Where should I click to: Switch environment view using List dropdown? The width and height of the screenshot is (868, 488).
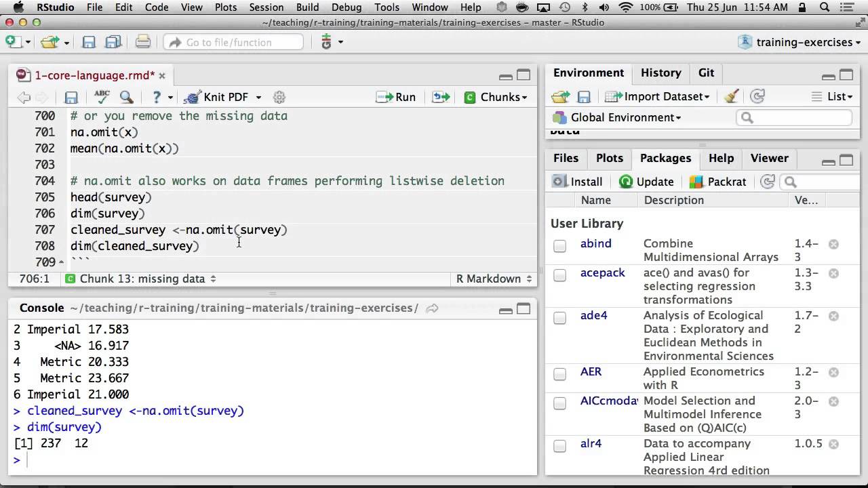pyautogui.click(x=832, y=96)
